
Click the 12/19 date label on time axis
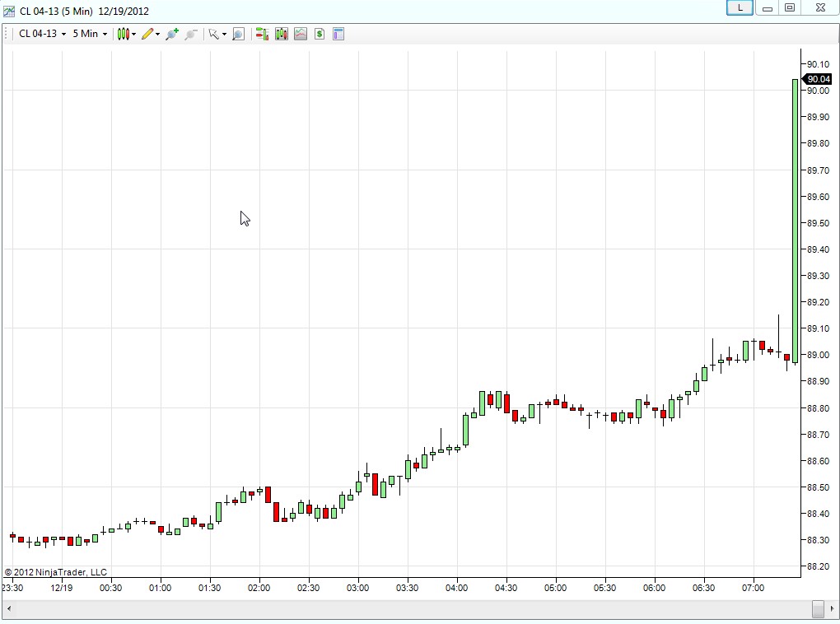pos(62,588)
